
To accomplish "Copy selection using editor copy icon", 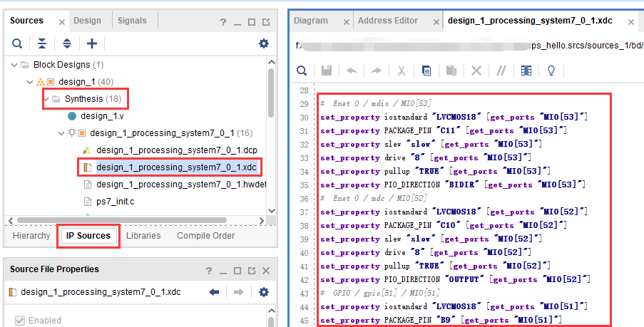I will tap(426, 71).
